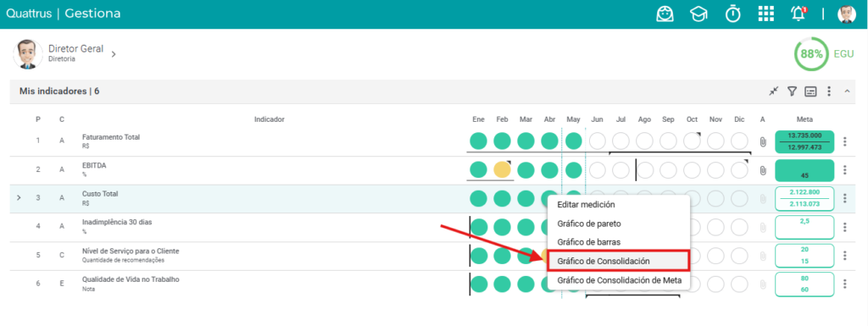Click Inadimplência January green circle
868x326 pixels.
point(478,227)
